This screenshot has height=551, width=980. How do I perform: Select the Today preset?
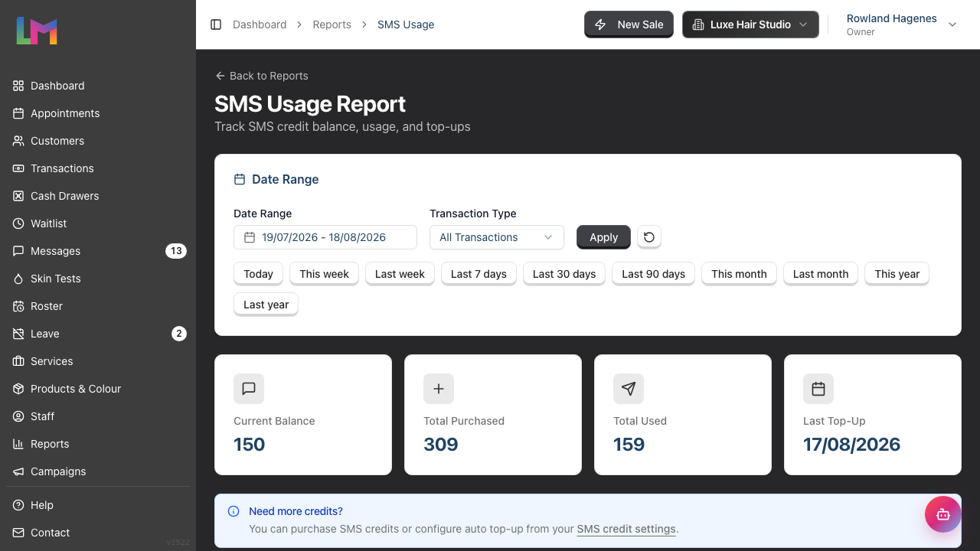259,274
